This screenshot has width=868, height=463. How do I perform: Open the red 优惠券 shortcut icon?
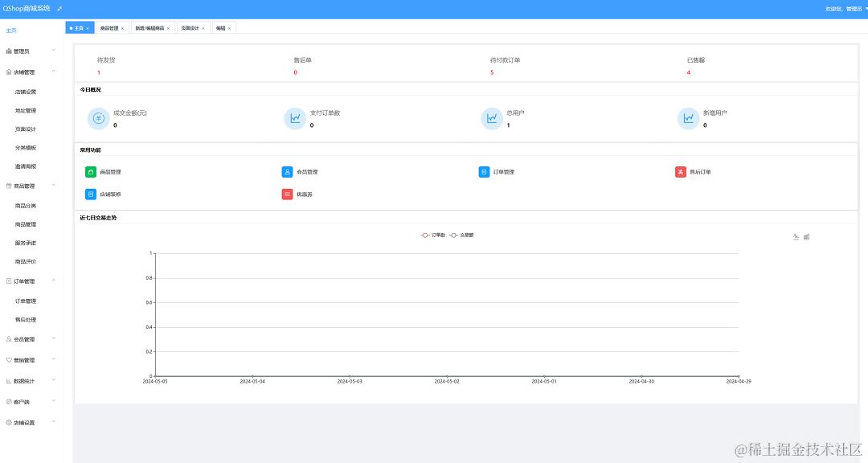(287, 195)
